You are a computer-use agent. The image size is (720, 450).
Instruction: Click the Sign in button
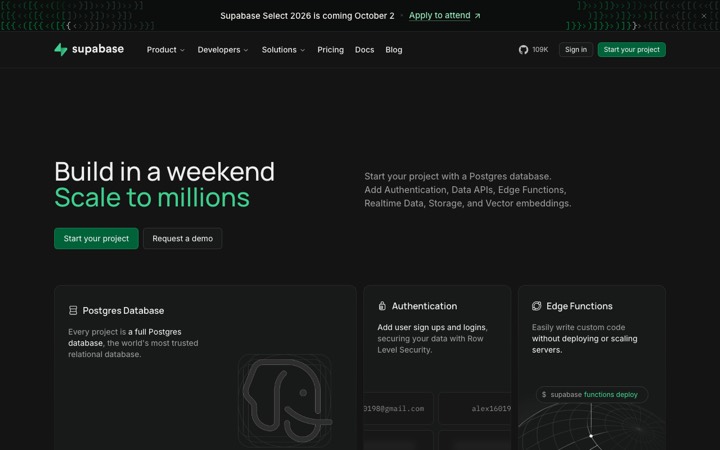click(x=576, y=50)
